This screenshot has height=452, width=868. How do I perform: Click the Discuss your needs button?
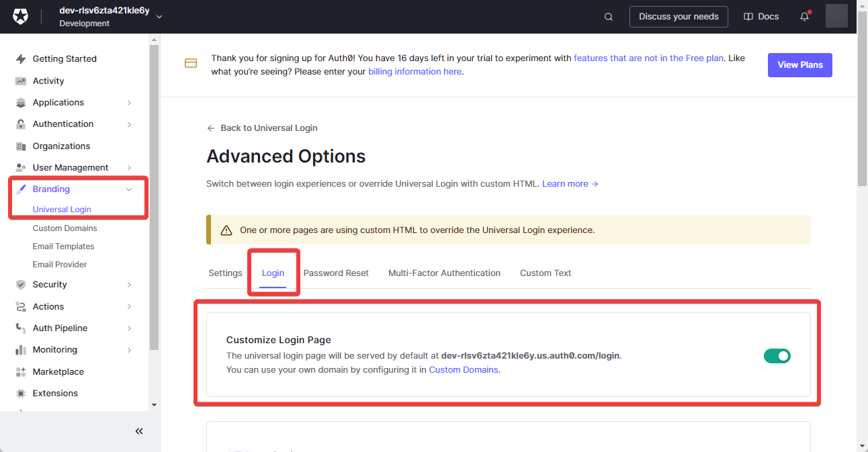pyautogui.click(x=679, y=17)
